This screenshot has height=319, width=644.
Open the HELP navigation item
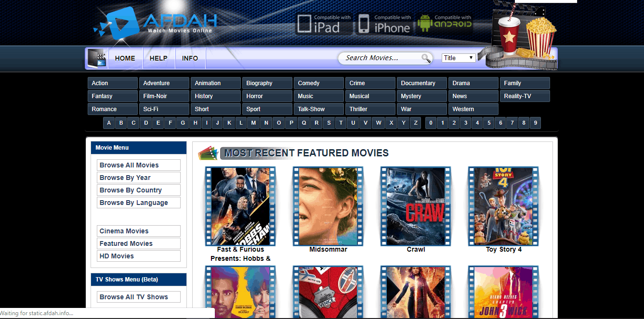[x=158, y=58]
